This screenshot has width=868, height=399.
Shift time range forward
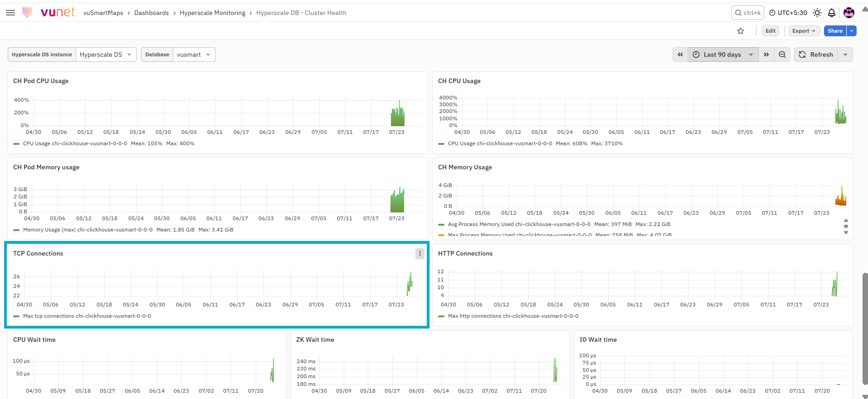pyautogui.click(x=766, y=54)
